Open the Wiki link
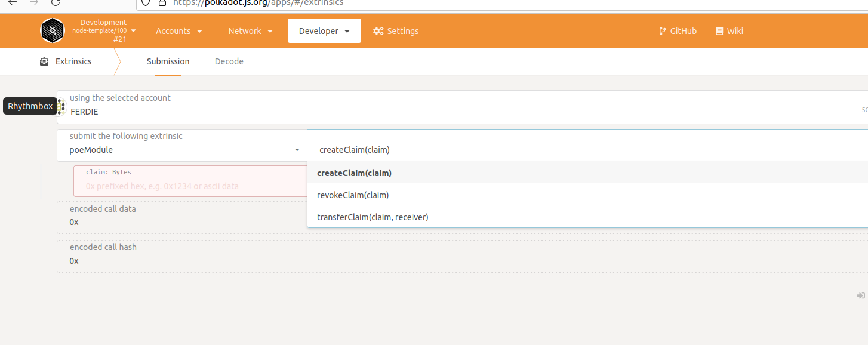868x345 pixels. click(729, 31)
